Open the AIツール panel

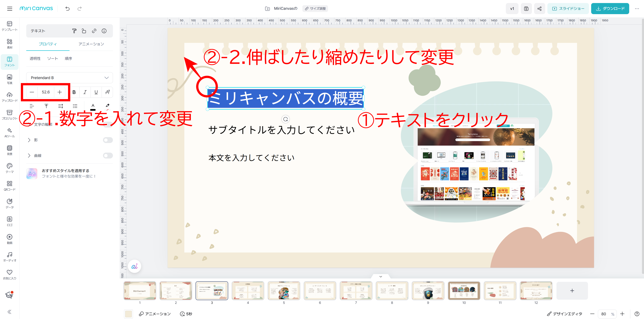9,133
